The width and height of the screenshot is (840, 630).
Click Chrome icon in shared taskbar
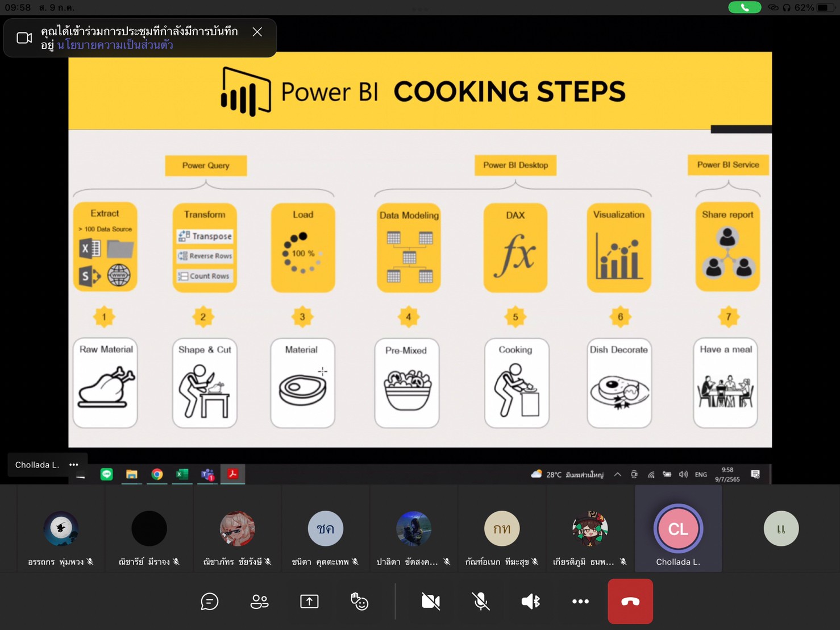tap(157, 474)
